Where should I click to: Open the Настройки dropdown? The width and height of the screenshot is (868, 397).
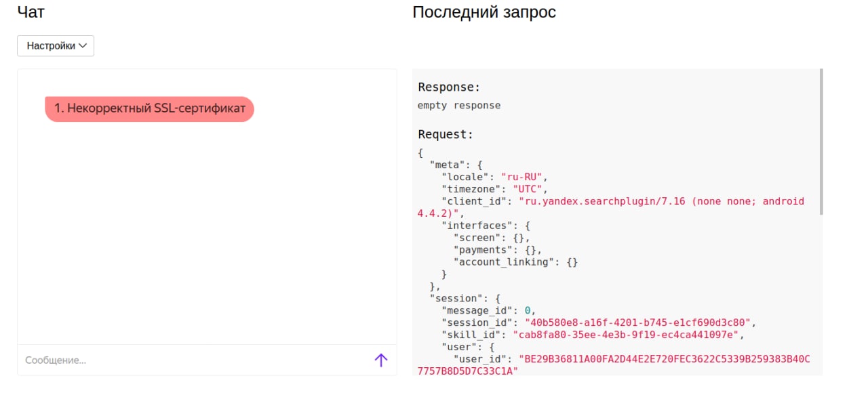tap(56, 46)
